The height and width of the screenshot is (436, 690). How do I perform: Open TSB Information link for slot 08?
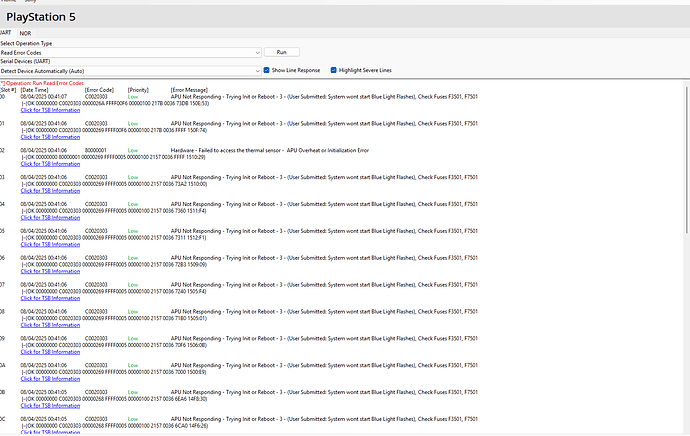click(50, 325)
